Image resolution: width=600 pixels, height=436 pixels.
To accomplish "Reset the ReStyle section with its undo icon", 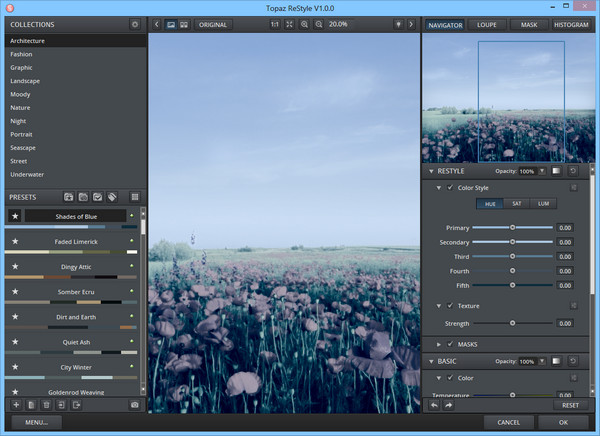I will point(573,171).
